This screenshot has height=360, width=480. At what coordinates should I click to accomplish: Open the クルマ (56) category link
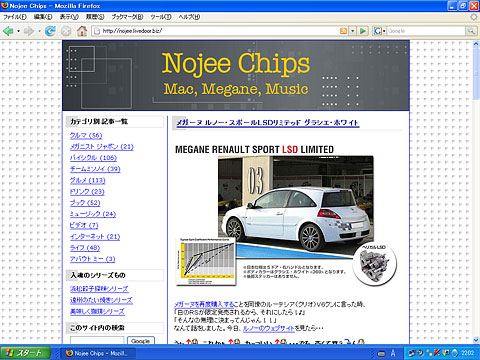(x=86, y=135)
